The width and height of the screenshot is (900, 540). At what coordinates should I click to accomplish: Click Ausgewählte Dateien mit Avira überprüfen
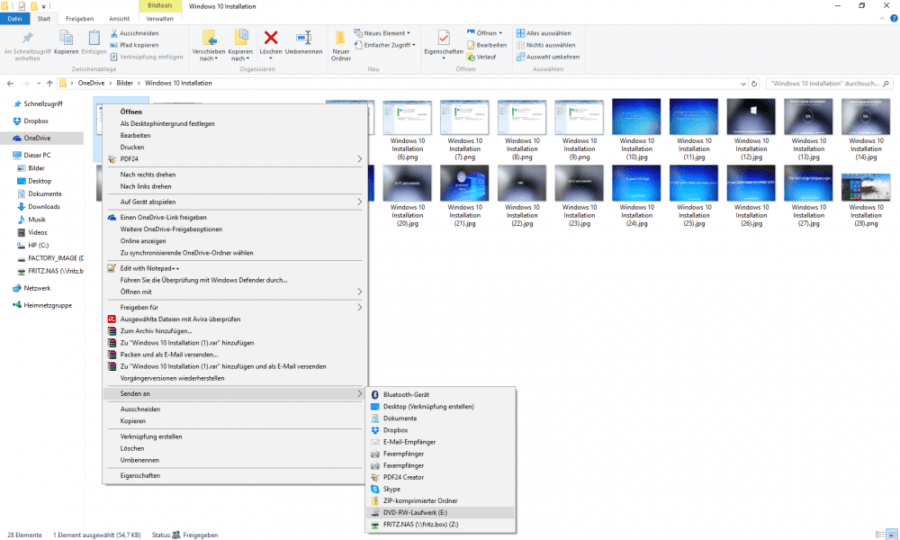234,319
